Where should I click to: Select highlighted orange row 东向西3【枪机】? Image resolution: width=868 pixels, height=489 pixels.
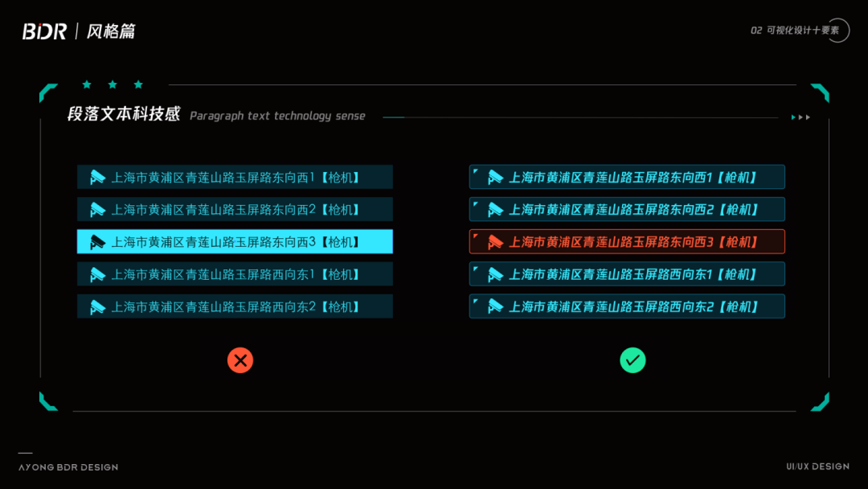click(627, 241)
